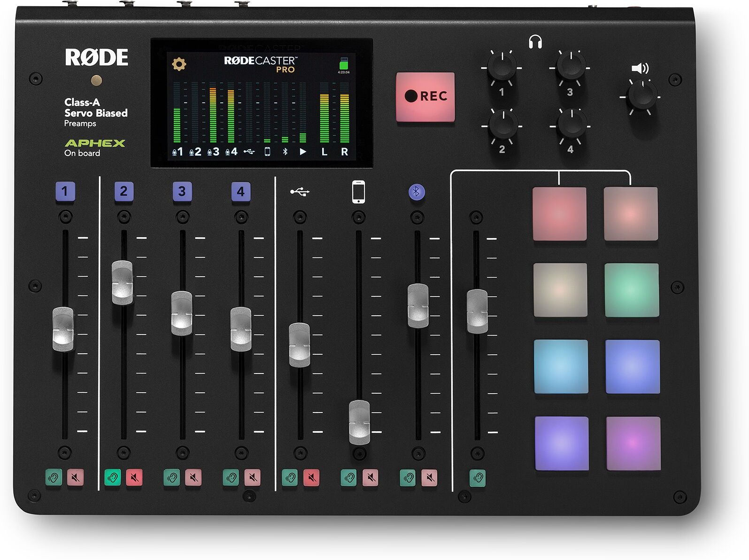This screenshot has height=560, width=749.
Task: Click the APHEX On board label
Action: [x=94, y=148]
